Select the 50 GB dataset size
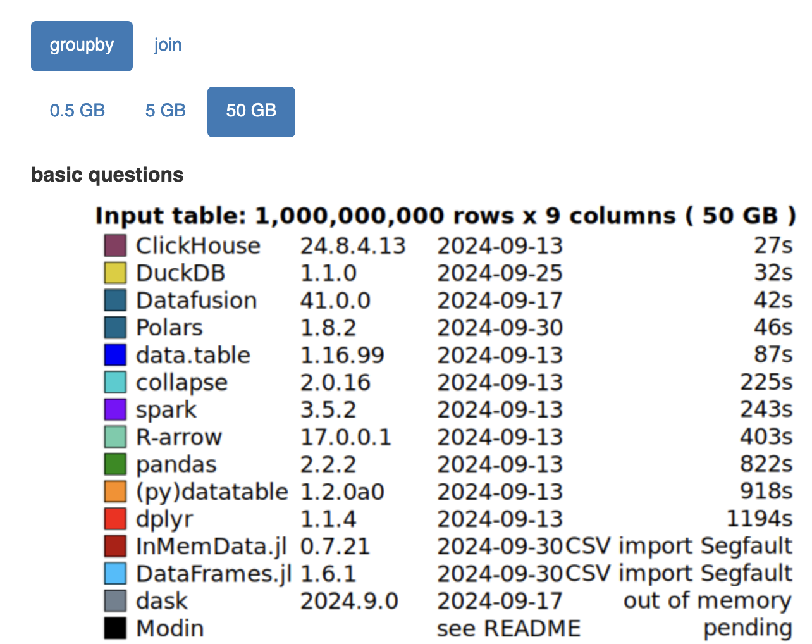Viewport: 812px width, 644px height. 251,111
